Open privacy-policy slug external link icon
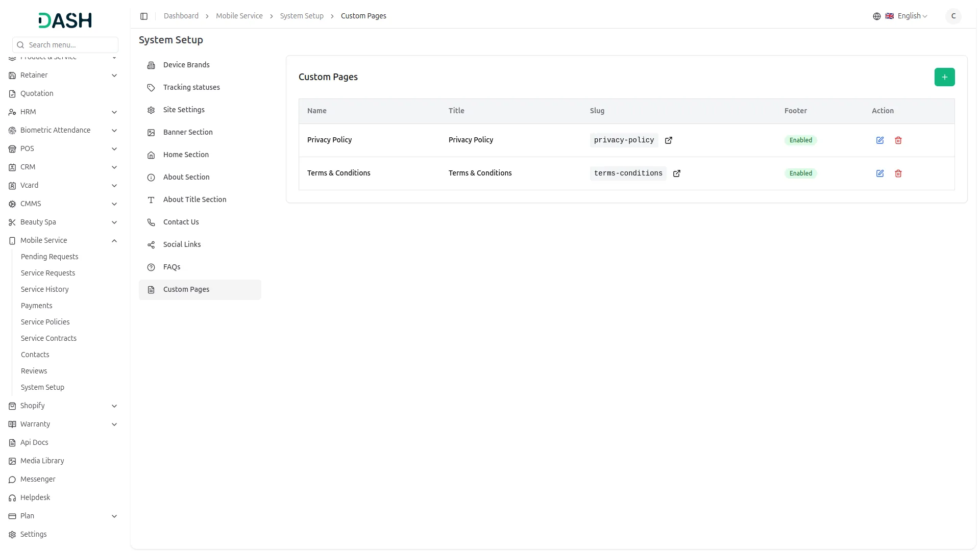This screenshot has width=980, height=551. pos(669,140)
